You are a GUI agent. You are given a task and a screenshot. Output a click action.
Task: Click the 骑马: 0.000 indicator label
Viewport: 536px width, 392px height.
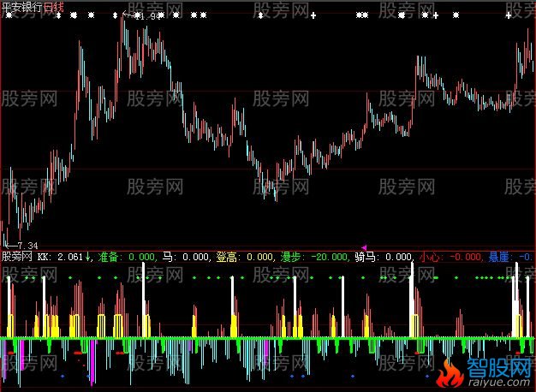pos(384,257)
